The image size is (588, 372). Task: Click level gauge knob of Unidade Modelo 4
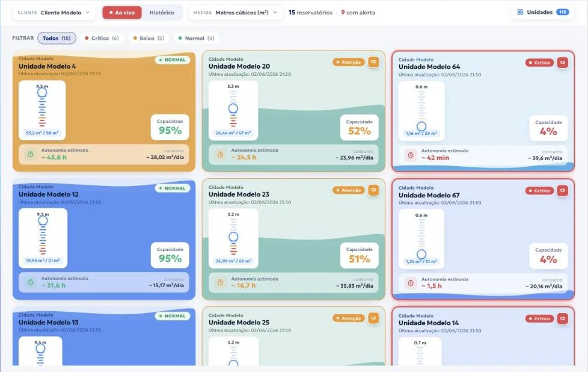pos(42,92)
